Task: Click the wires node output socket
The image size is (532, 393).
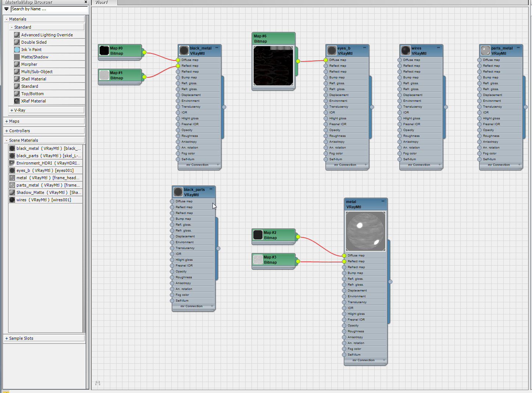Action: point(446,107)
